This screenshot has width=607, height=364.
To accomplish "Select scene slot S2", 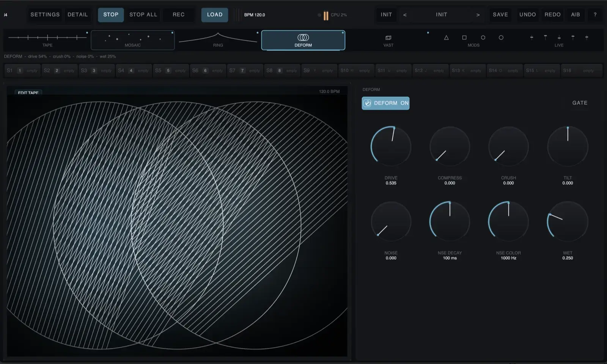I will (60, 71).
